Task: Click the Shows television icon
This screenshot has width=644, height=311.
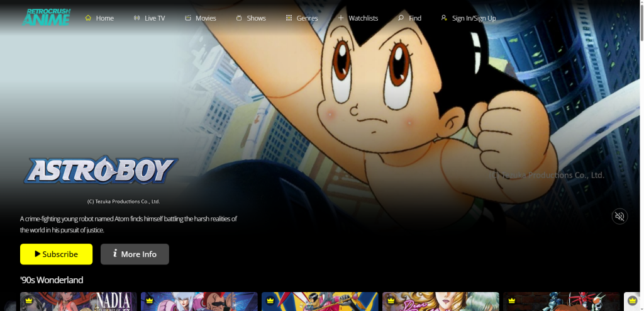Action: (239, 18)
